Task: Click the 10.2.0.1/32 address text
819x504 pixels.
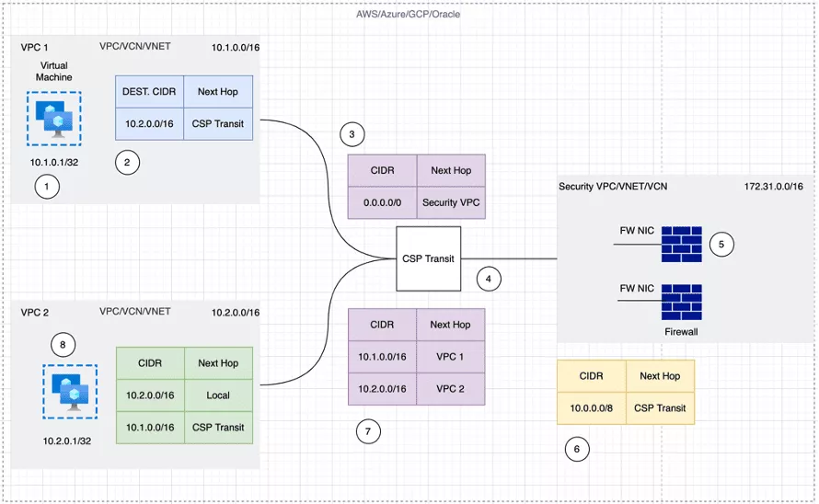Action: coord(67,441)
